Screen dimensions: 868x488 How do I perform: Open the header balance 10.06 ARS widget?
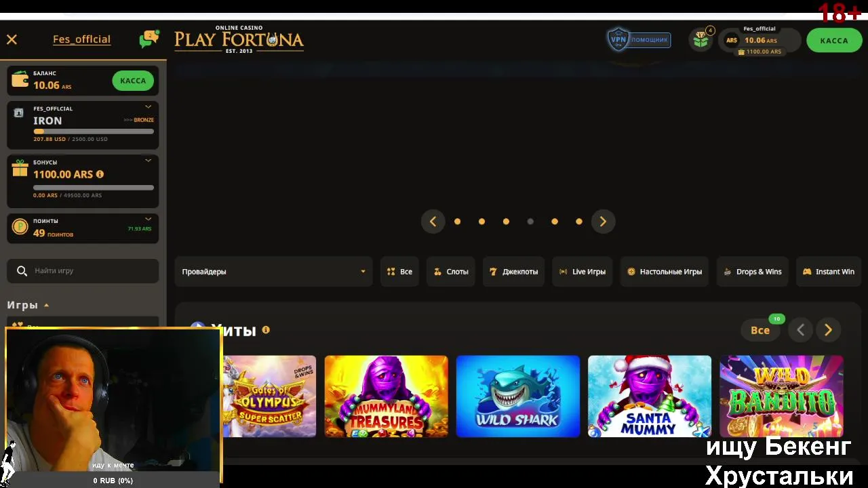coord(759,41)
